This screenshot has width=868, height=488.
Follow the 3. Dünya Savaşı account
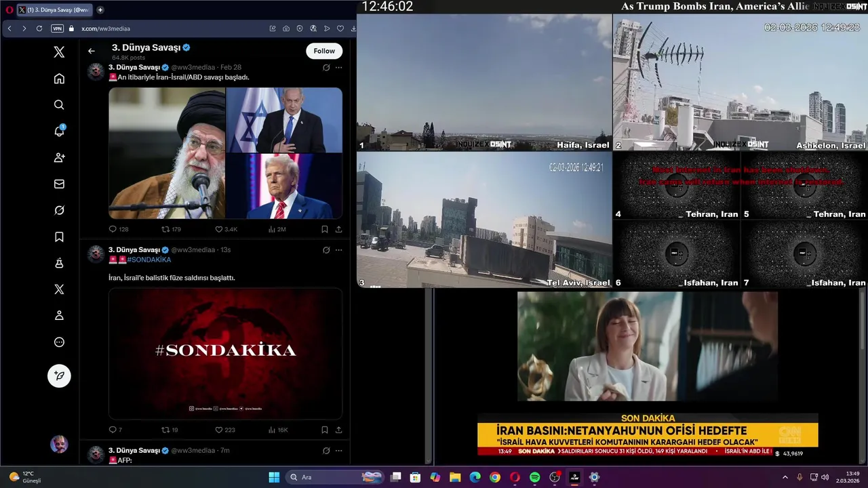(x=324, y=51)
